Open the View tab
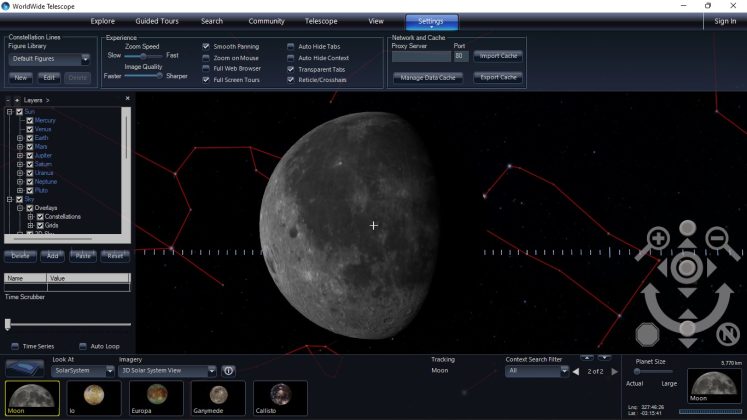 (x=376, y=21)
